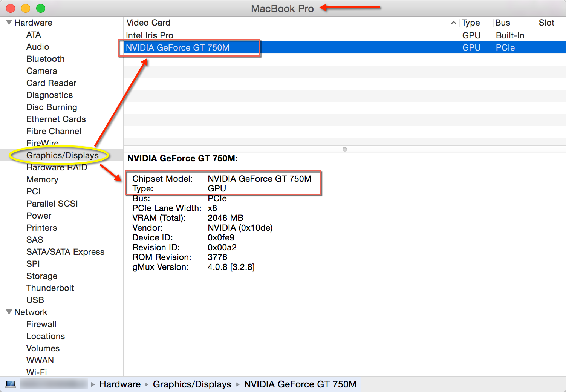Open Disc Burning information

tap(52, 107)
